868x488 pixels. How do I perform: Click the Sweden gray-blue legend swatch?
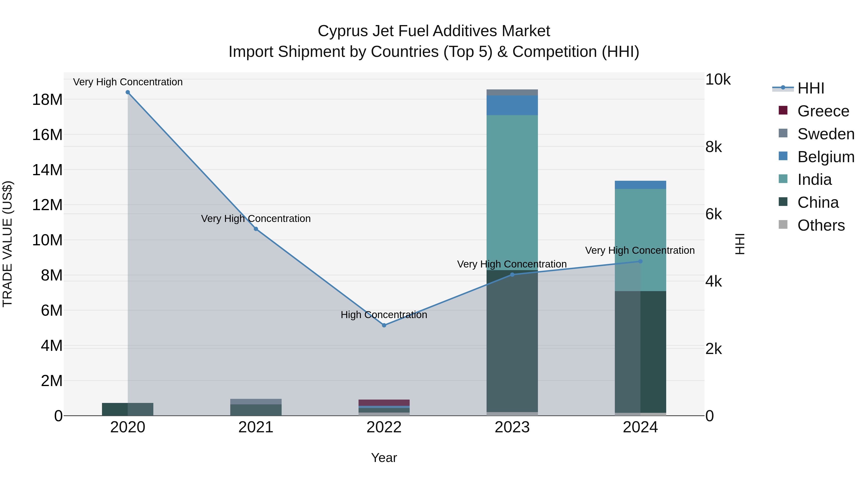pyautogui.click(x=783, y=133)
